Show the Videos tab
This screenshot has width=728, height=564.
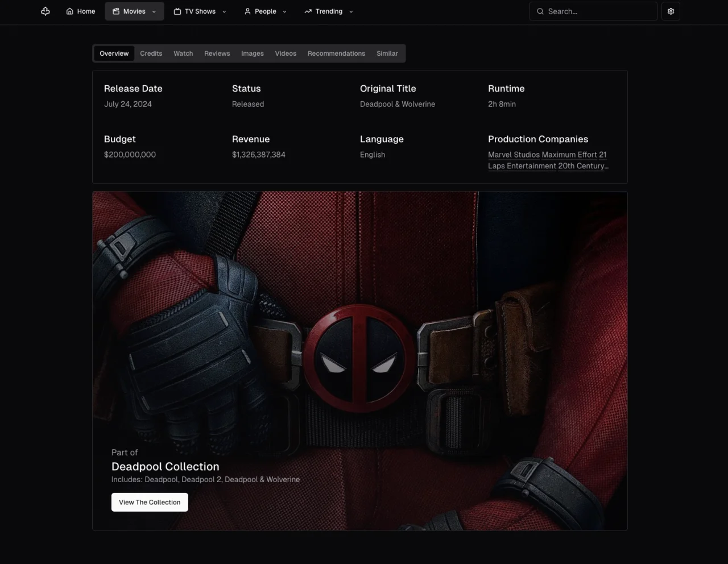coord(286,53)
